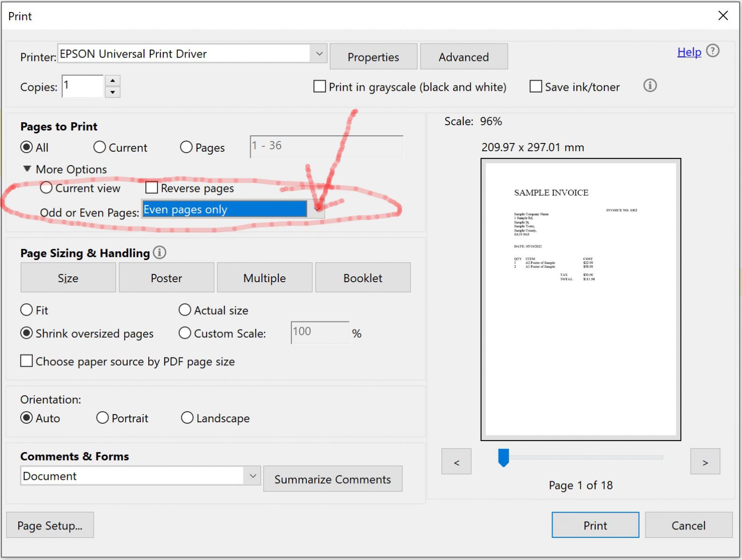This screenshot has height=560, width=742.
Task: Collapse the More Options section
Action: pos(27,169)
